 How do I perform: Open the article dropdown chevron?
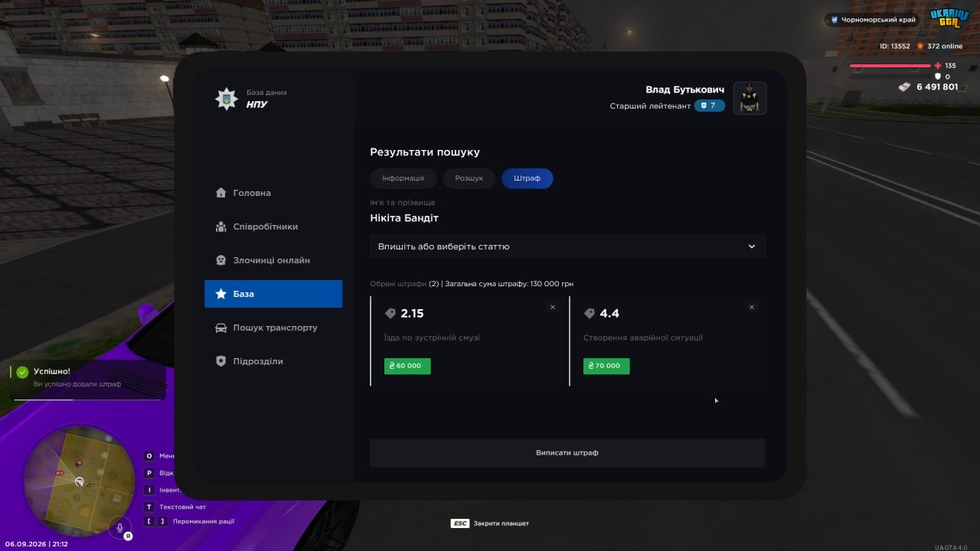point(752,246)
